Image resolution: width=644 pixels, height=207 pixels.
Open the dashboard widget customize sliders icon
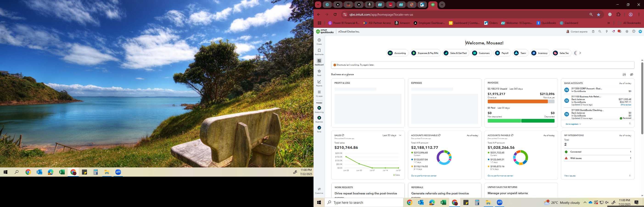point(624,75)
